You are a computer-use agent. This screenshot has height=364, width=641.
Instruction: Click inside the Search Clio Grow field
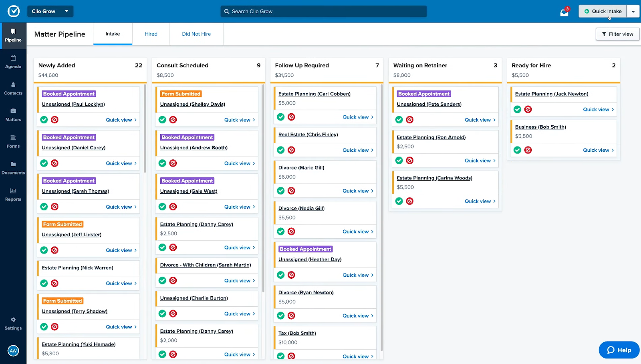tap(323, 11)
